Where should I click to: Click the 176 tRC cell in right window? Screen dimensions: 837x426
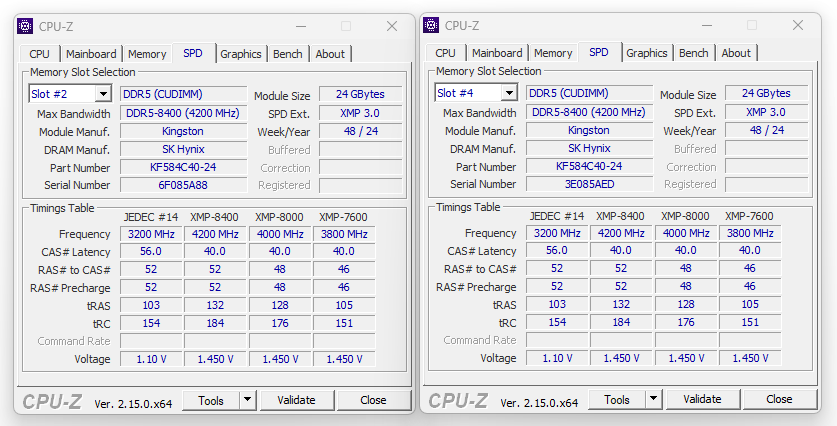click(686, 322)
